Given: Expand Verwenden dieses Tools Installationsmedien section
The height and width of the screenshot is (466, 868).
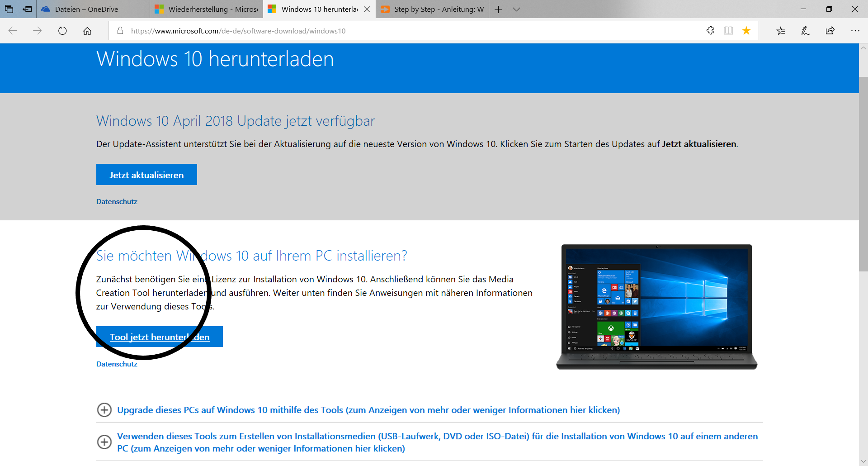Looking at the screenshot, I should tap(437, 442).
